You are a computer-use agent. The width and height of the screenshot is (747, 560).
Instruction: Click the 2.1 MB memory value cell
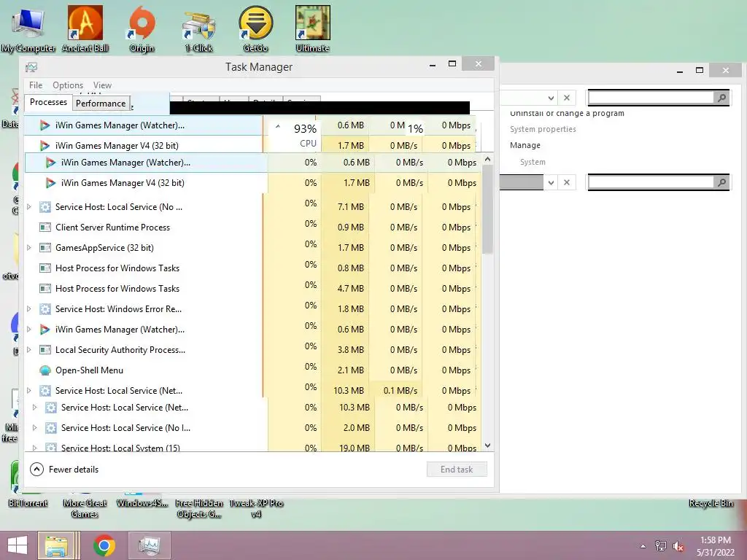click(346, 370)
